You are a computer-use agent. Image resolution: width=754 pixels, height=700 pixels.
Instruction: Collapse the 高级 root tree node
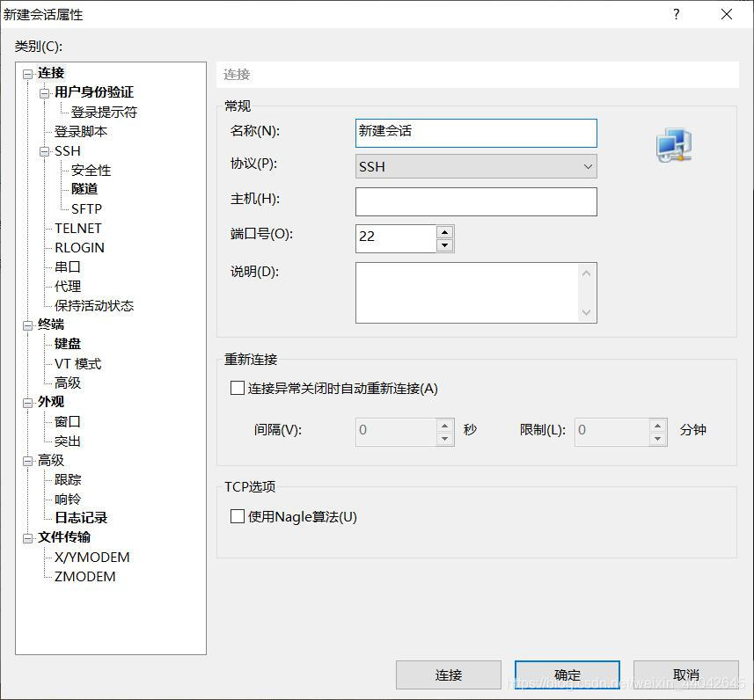click(28, 461)
